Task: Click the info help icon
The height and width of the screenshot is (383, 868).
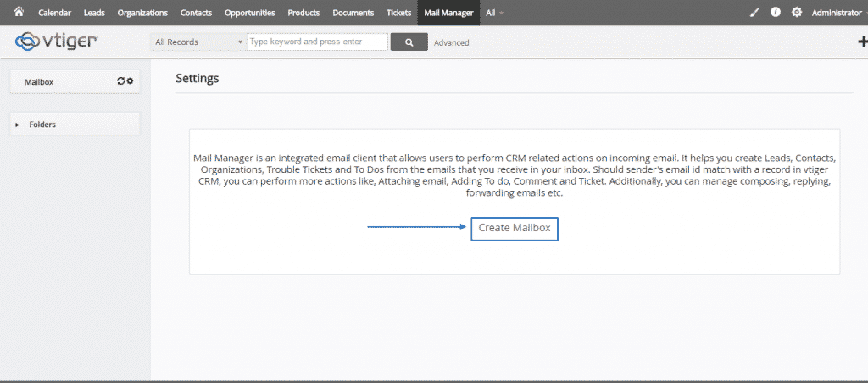Action: click(x=776, y=12)
